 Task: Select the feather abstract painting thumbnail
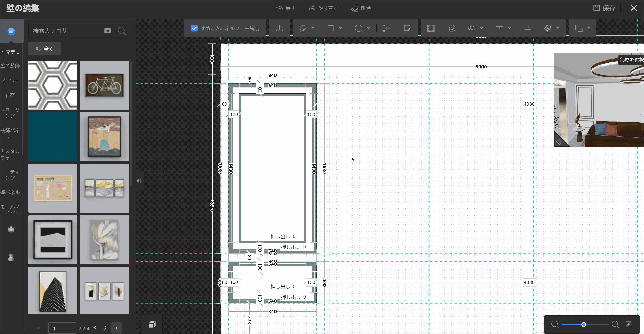[x=105, y=240]
